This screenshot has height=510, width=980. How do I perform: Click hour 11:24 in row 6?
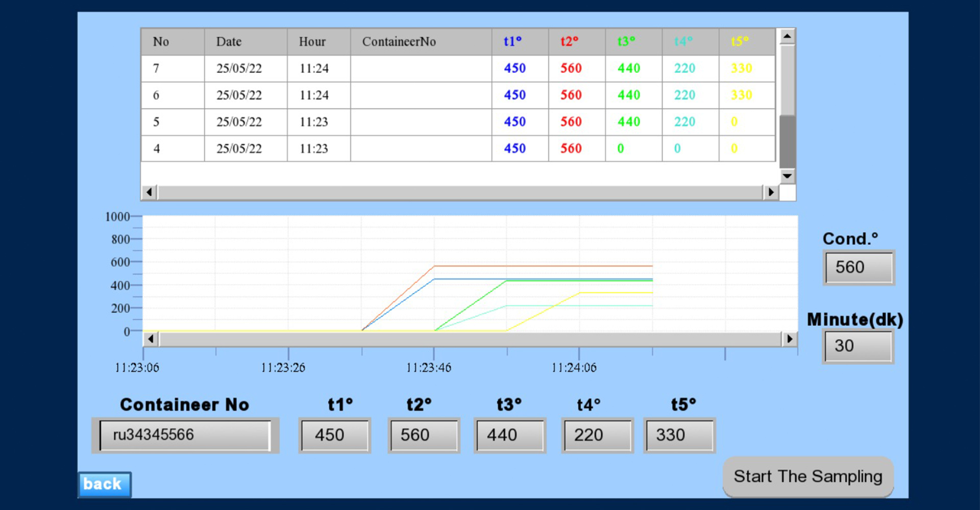(x=319, y=95)
